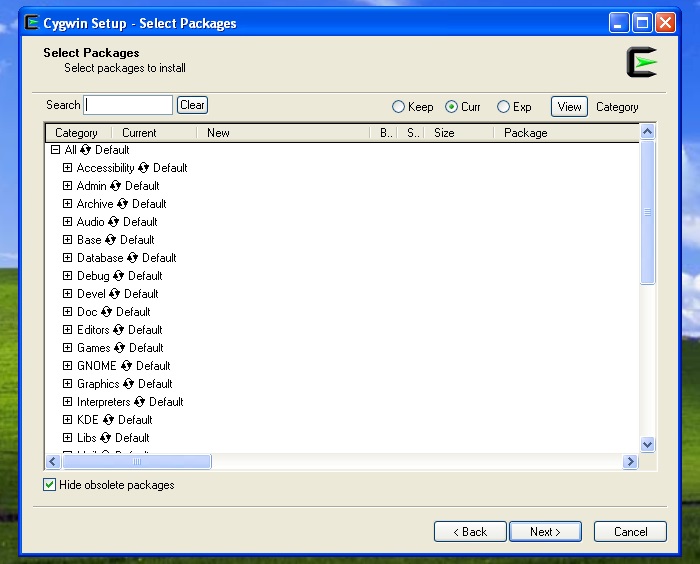The image size is (700, 564).
Task: Click the Size column header
Action: coord(444,132)
